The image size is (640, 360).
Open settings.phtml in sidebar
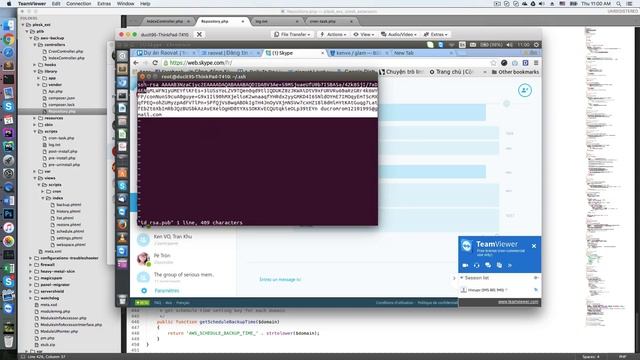(69, 238)
